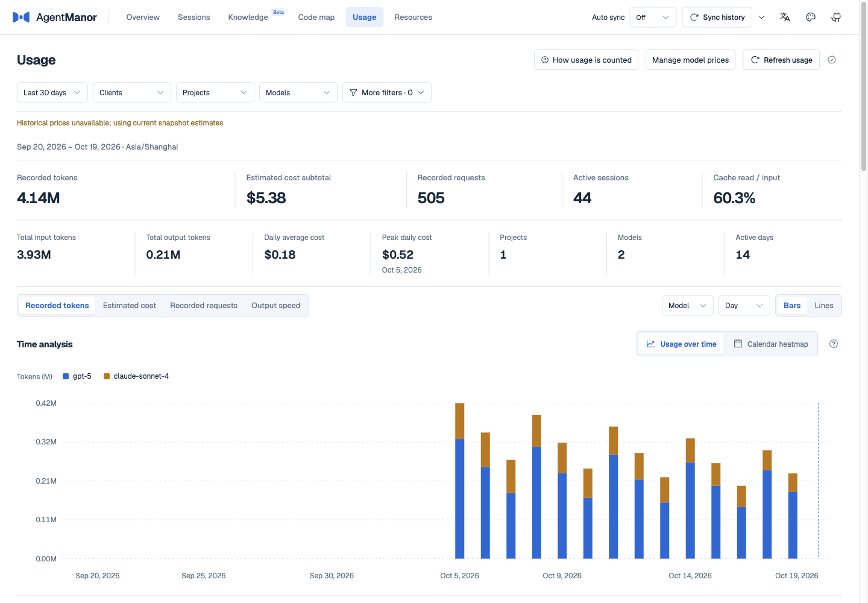Click the $5.38 estimated cost value
This screenshot has height=603, width=868.
[x=266, y=198]
